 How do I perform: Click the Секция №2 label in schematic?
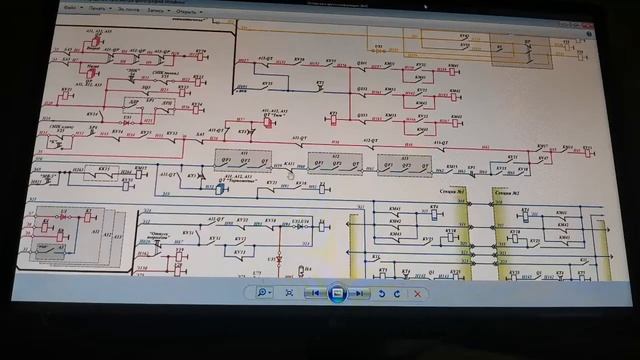coord(507,193)
